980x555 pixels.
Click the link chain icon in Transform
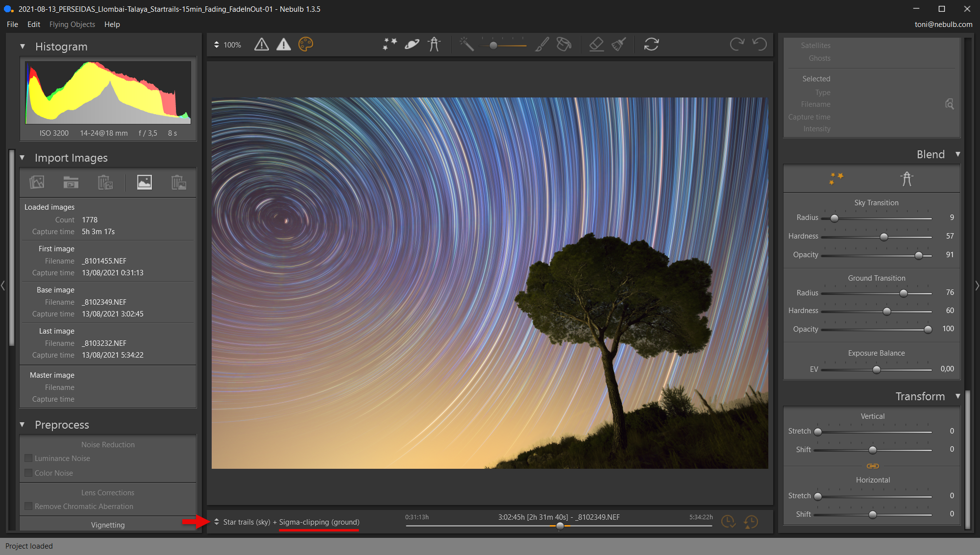[x=873, y=466]
